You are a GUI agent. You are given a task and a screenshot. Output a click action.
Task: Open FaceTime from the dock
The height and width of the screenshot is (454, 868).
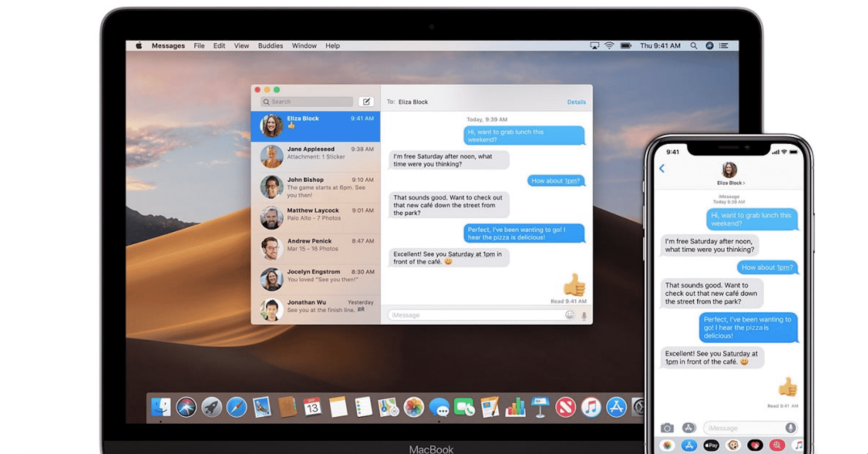464,407
